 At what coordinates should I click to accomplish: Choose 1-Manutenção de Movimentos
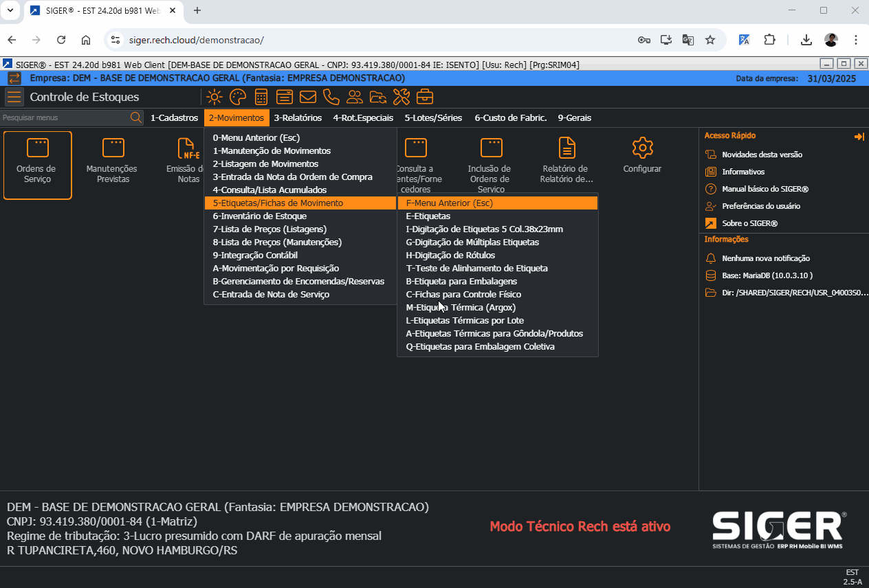(x=300, y=150)
